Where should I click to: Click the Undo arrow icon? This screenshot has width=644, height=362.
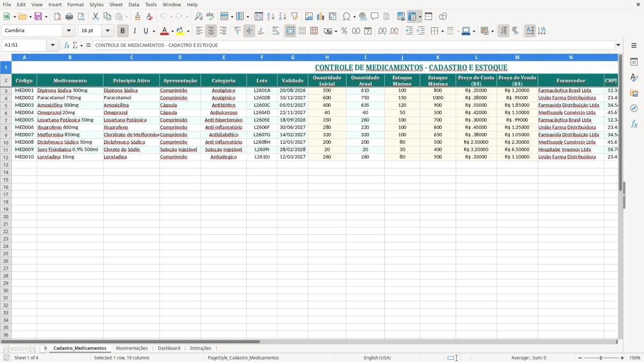coord(163,17)
